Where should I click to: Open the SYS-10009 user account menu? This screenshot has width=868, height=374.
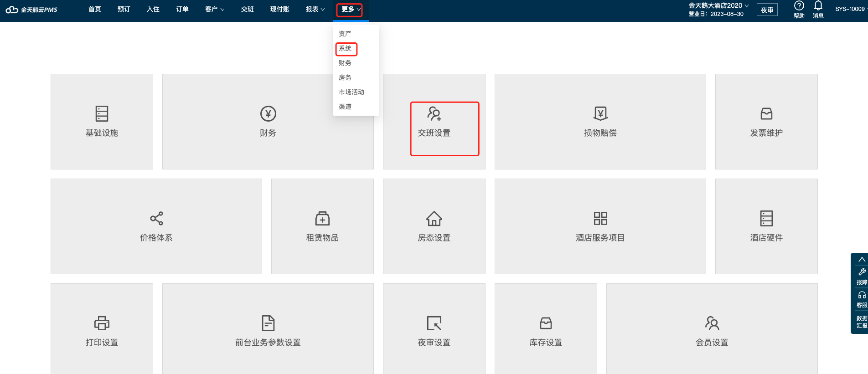click(x=851, y=9)
